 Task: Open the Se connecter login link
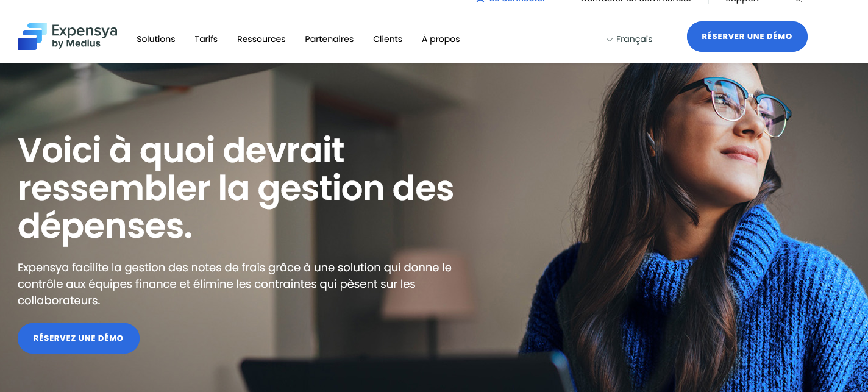click(517, 1)
